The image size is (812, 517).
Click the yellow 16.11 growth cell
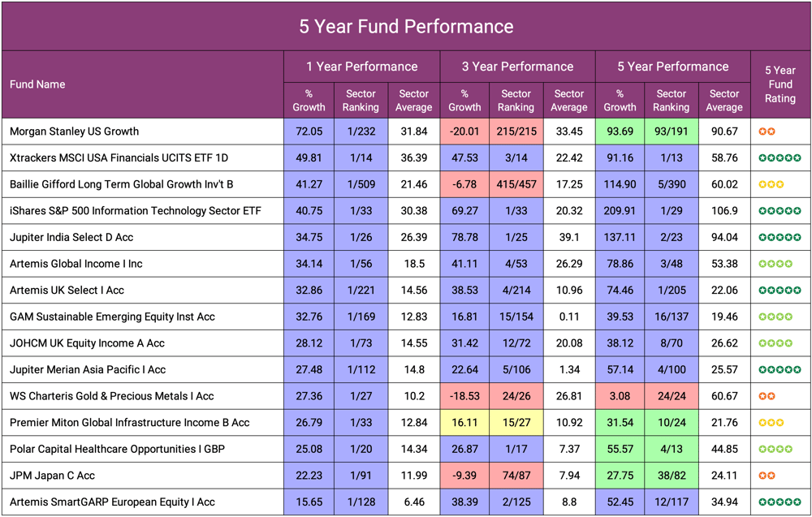(464, 423)
